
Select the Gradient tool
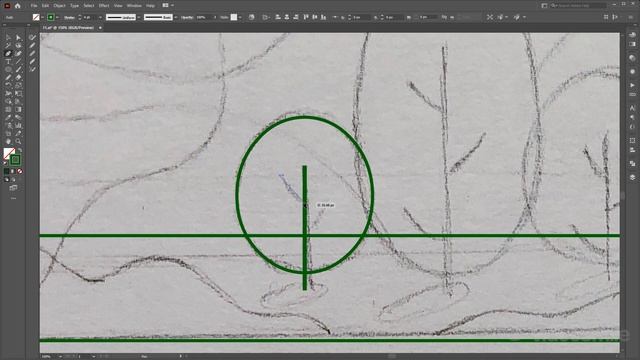pos(18,109)
